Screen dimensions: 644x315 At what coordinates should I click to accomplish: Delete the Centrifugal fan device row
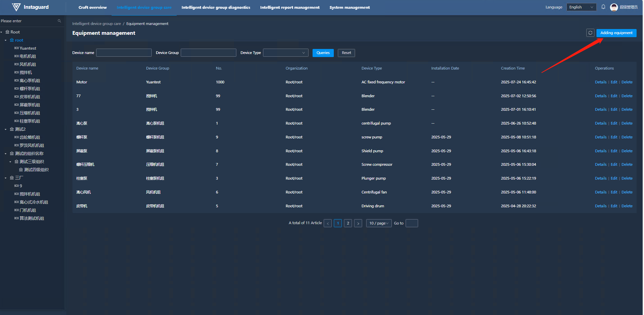627,192
